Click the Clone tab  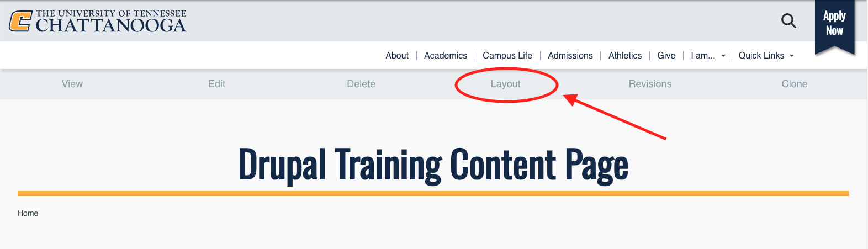[x=794, y=84]
